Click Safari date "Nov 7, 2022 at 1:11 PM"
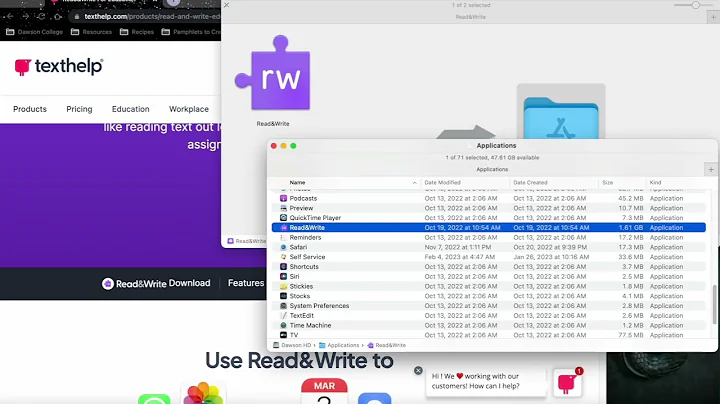This screenshot has height=404, width=720. (458, 247)
